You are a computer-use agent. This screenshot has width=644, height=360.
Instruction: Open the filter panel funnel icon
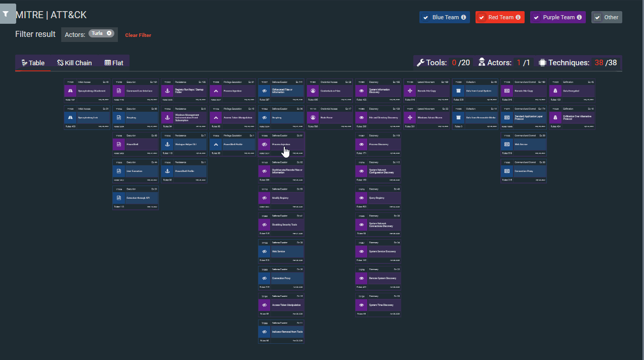6,14
